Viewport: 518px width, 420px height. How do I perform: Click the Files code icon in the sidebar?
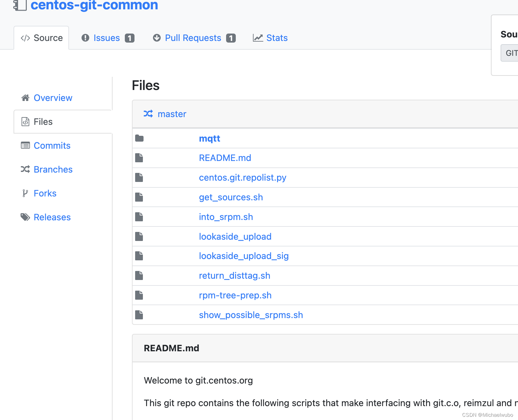point(25,122)
